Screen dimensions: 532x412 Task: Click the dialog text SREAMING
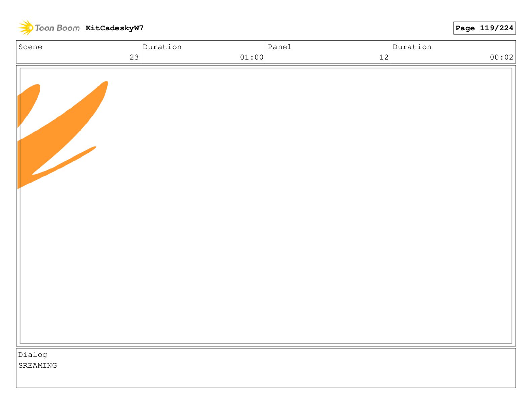[x=38, y=366]
